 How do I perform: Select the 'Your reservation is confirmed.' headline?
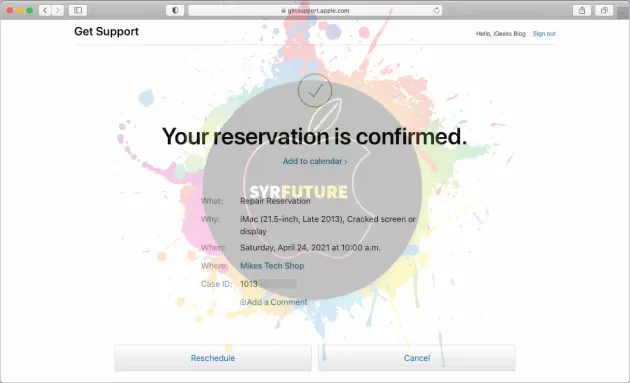point(314,136)
